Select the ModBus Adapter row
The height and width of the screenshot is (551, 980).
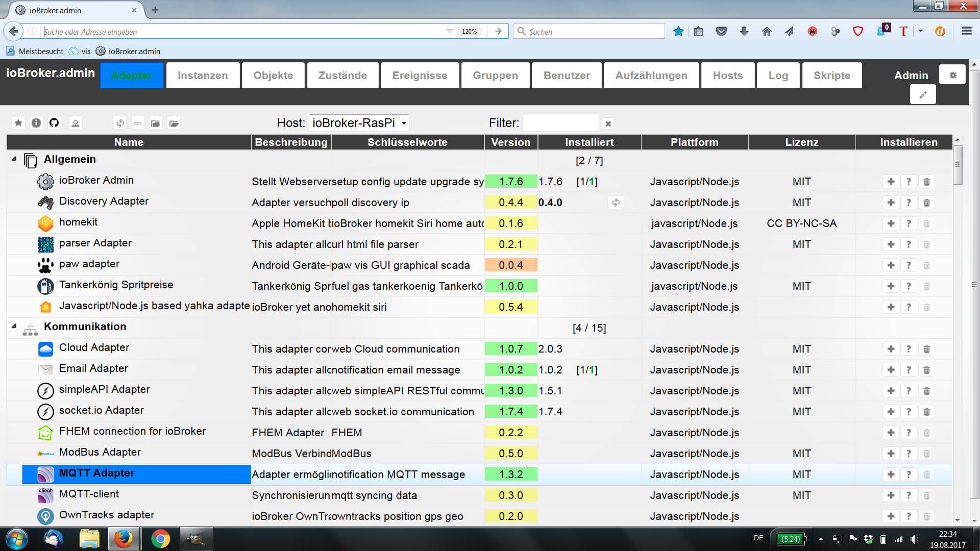479,453
